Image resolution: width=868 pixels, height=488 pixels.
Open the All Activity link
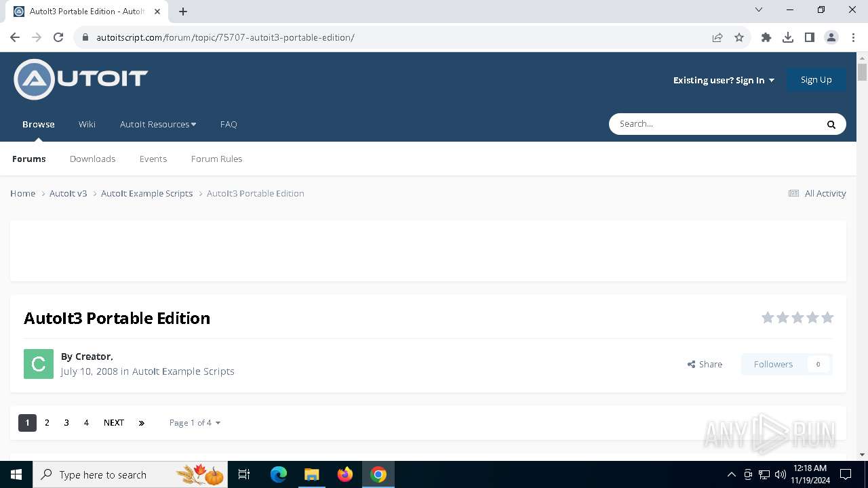pyautogui.click(x=817, y=193)
